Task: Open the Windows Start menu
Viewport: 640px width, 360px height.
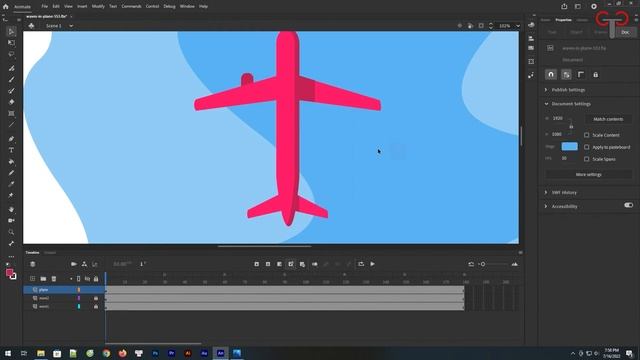Action: [x=7, y=353]
